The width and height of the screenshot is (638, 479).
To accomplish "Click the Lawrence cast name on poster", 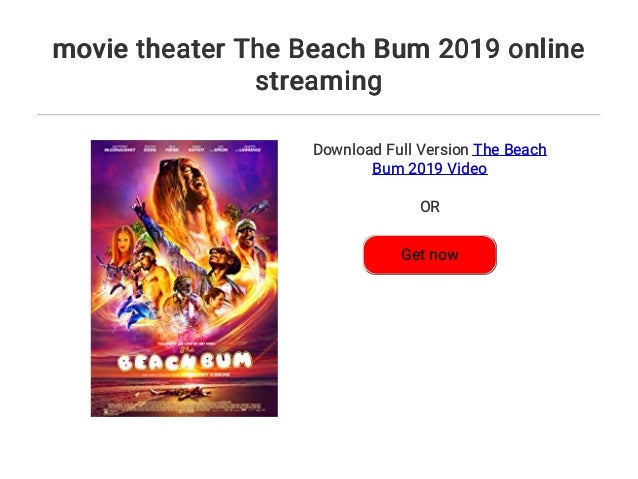I will coord(251,148).
